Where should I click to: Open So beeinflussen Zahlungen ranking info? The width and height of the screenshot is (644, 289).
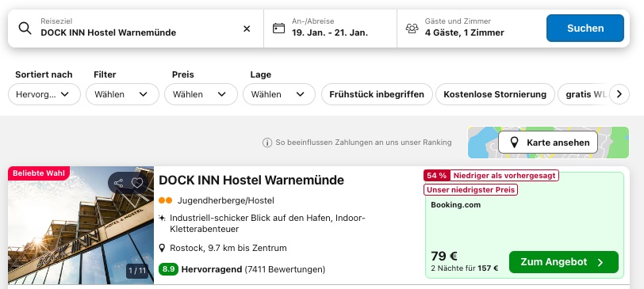[x=363, y=143]
